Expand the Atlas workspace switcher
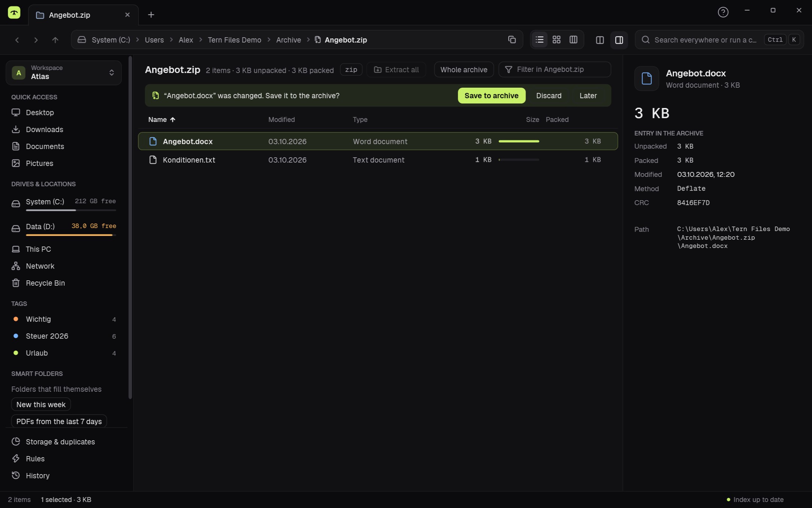Image resolution: width=812 pixels, height=508 pixels. point(64,73)
